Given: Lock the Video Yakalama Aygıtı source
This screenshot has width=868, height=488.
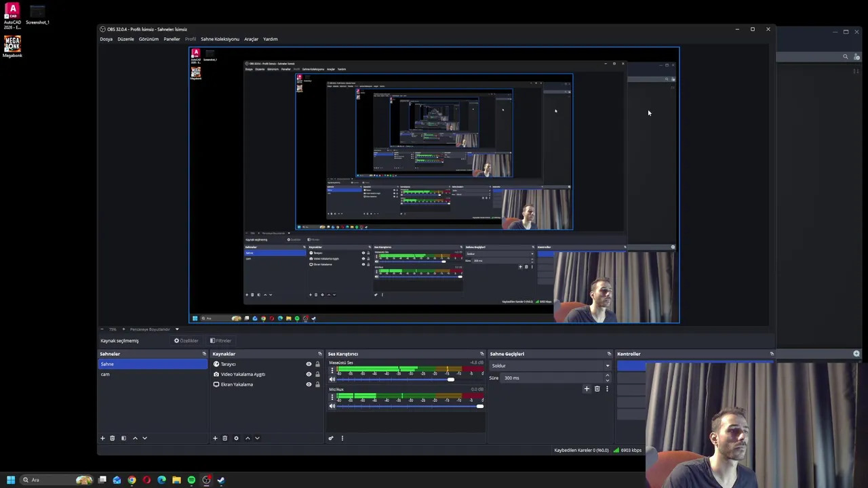Looking at the screenshot, I should point(317,374).
